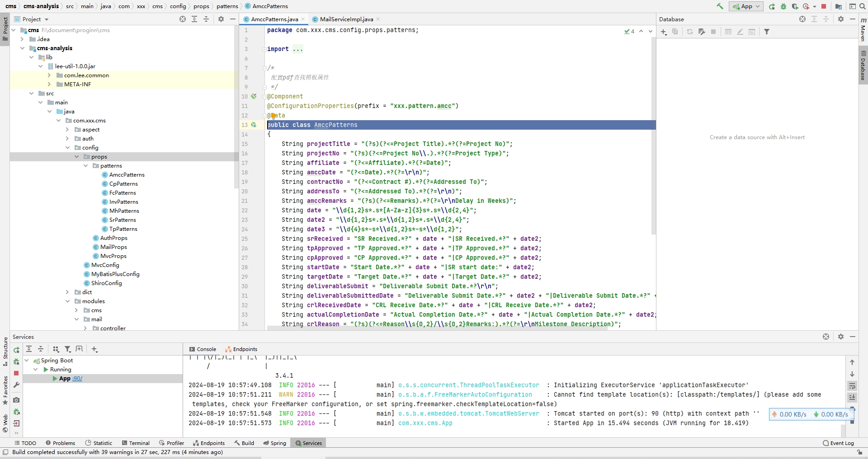Image resolution: width=868 pixels, height=459 pixels.
Task: Toggle the Web tool window stripe
Action: click(x=5, y=423)
